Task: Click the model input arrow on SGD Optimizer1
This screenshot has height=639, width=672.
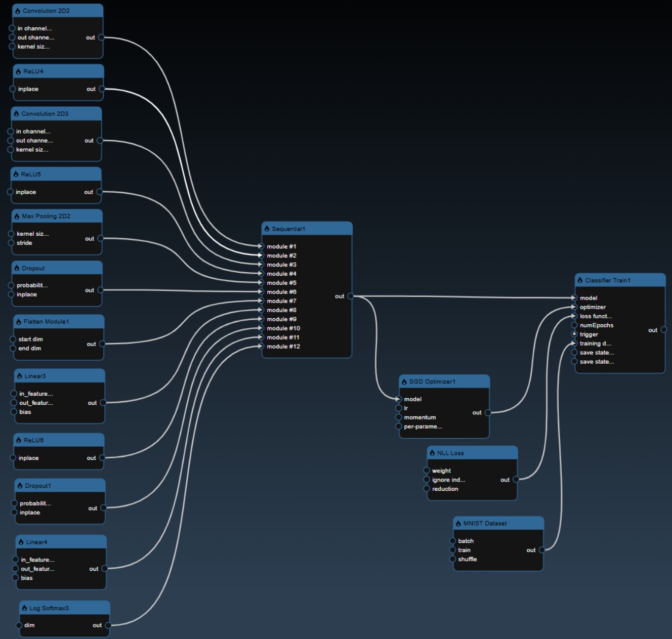Action: coord(398,399)
